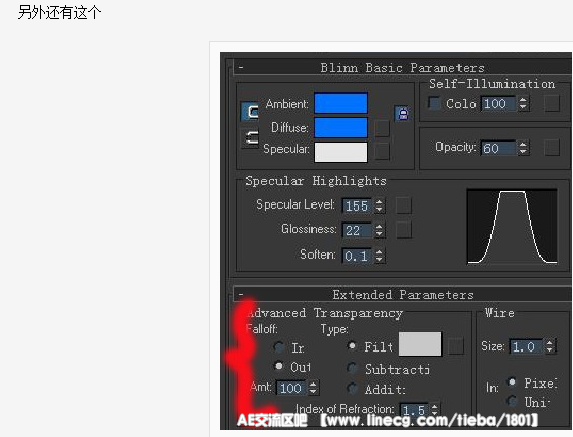Click the Filter gray color swatch
573x437 pixels.
coord(420,344)
